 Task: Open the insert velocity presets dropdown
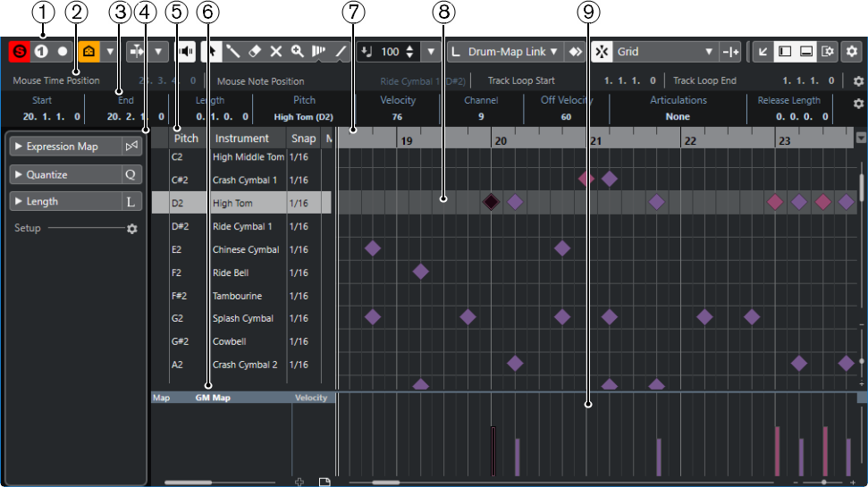pos(431,52)
